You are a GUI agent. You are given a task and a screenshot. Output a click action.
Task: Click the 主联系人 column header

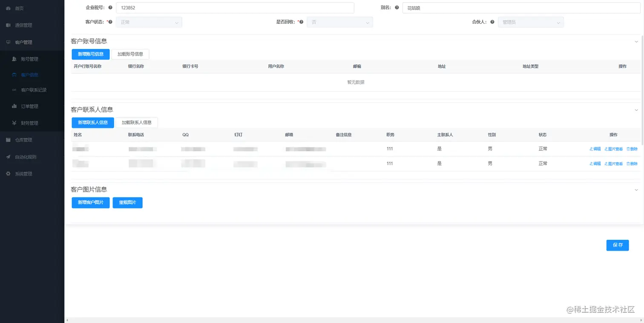(x=445, y=135)
